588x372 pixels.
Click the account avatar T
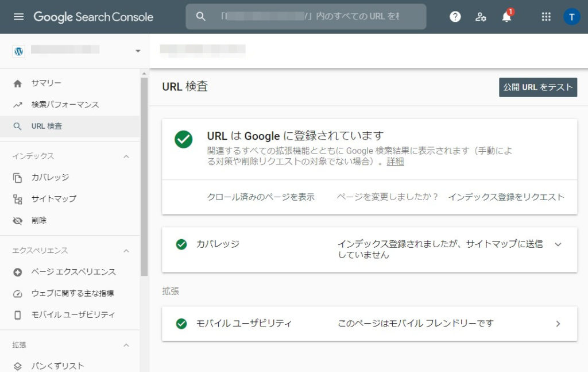pos(571,17)
